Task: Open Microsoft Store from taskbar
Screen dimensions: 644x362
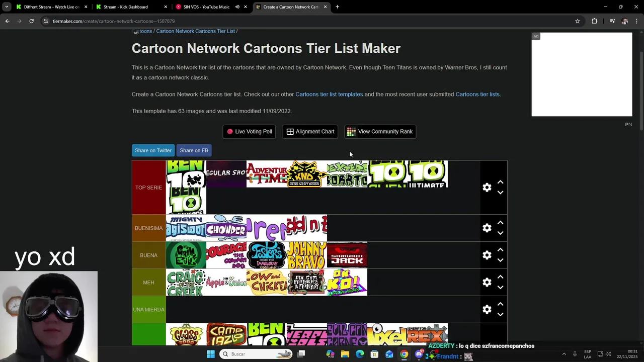Action: pos(374,354)
